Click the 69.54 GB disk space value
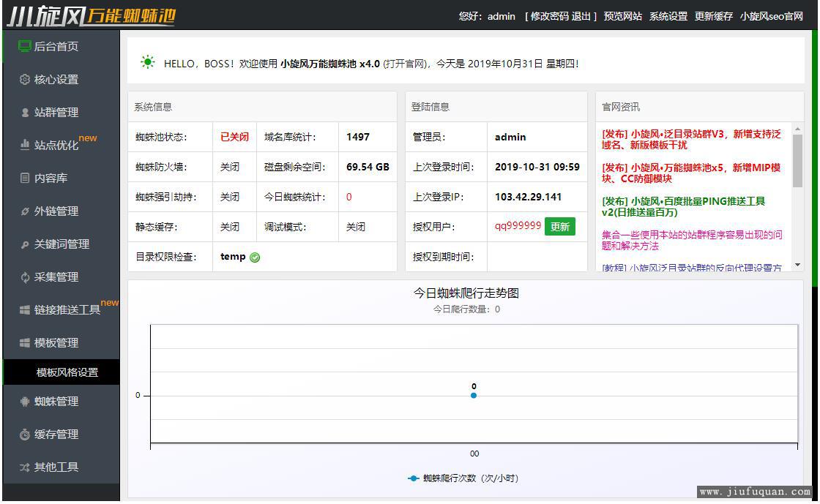 coord(368,167)
